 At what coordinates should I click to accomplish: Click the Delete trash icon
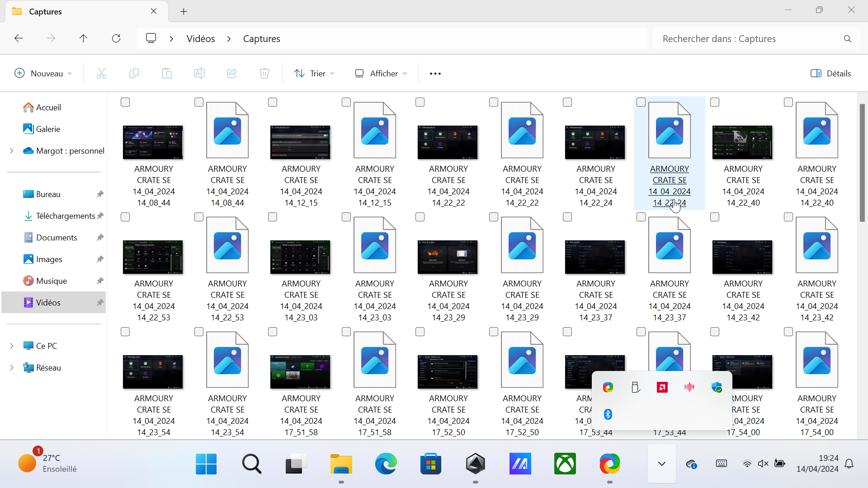[264, 73]
